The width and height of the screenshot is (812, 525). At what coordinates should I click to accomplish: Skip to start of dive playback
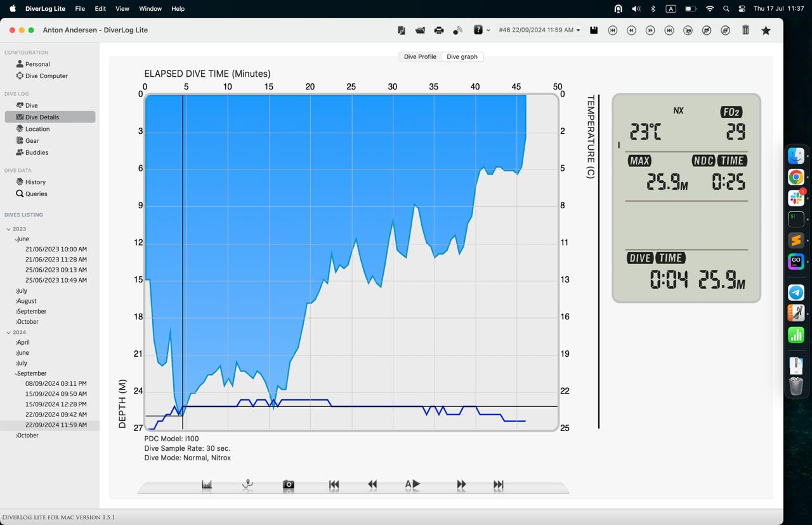tap(334, 484)
